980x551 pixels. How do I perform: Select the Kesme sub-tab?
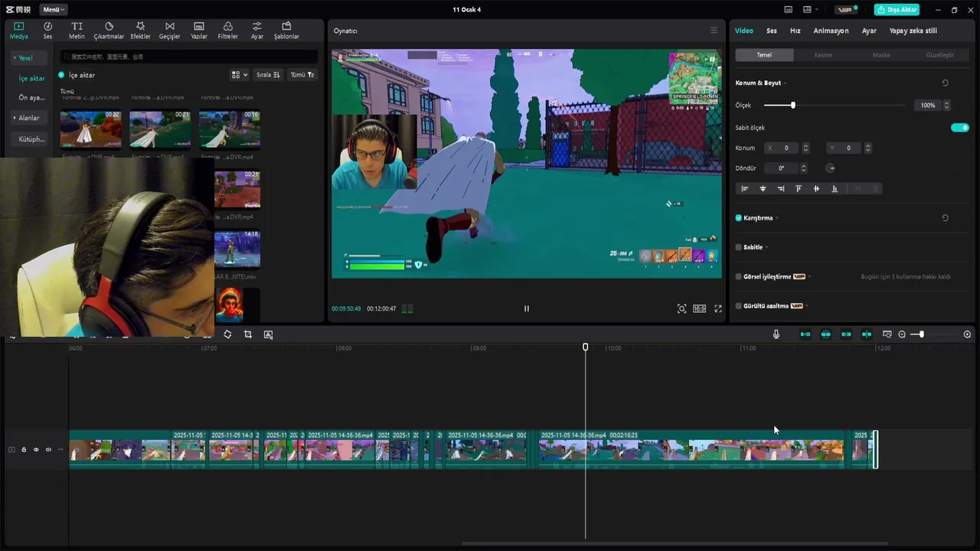(823, 55)
